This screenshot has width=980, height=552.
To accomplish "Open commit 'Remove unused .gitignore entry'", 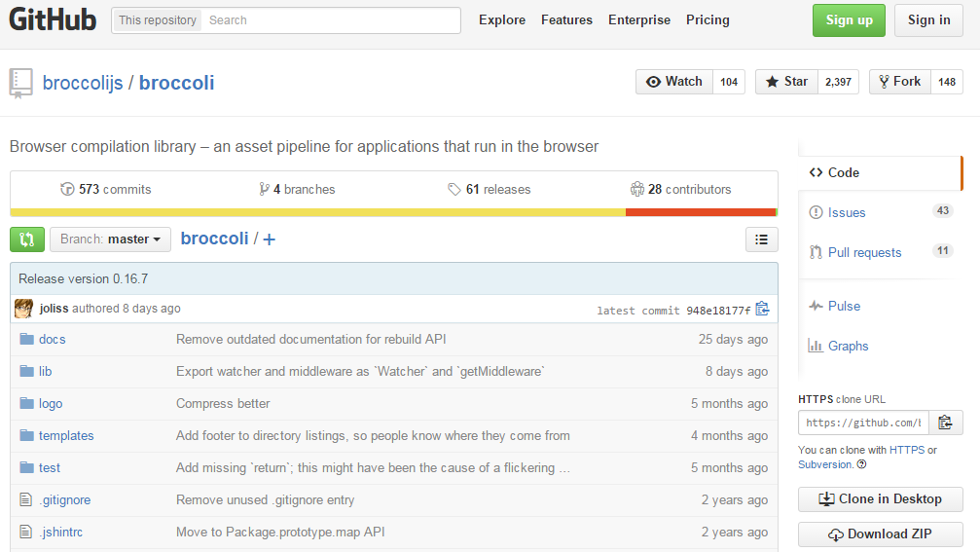I will [265, 499].
